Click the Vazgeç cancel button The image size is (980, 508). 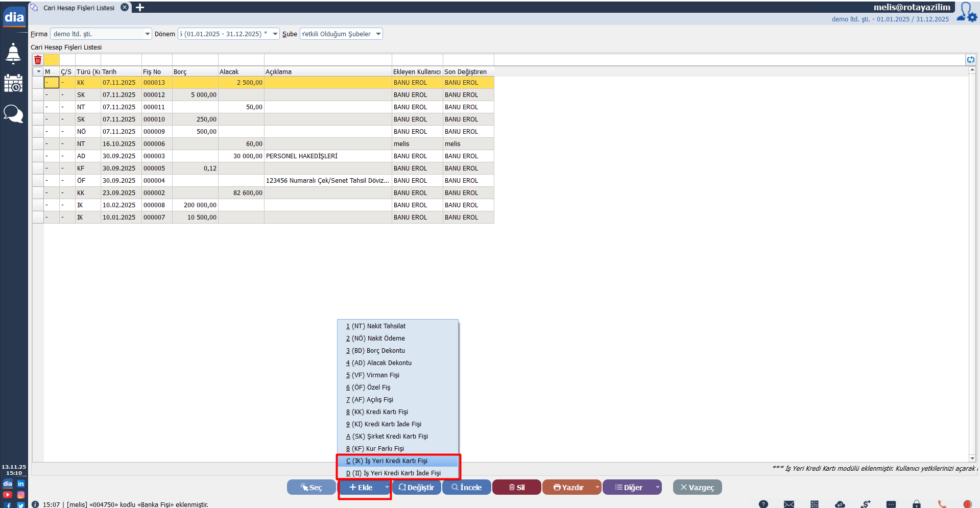697,487
